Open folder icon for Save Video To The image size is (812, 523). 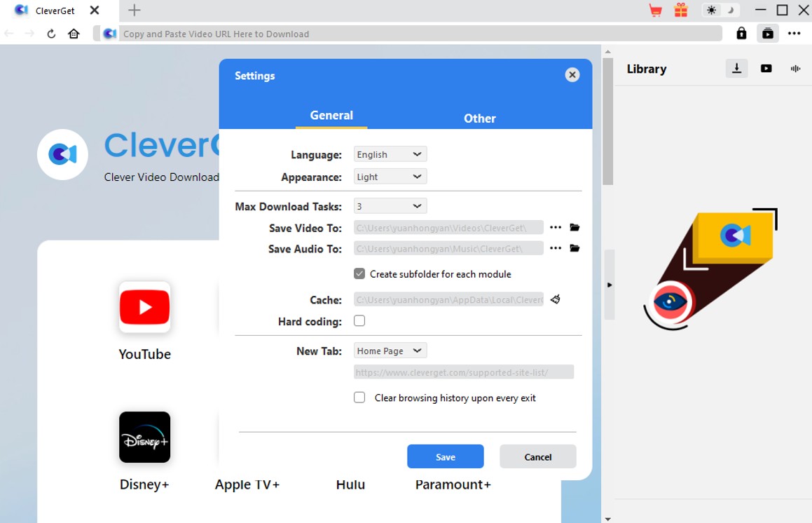[x=574, y=228]
